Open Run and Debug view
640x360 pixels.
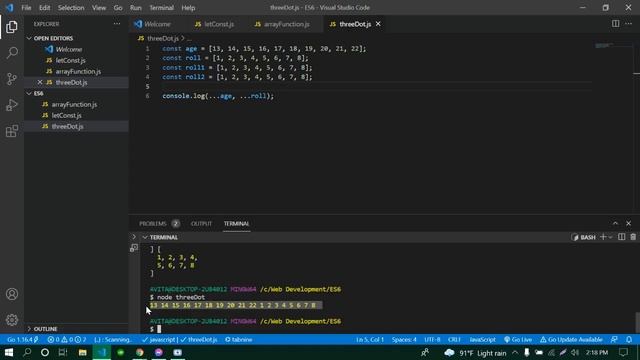pyautogui.click(x=12, y=105)
